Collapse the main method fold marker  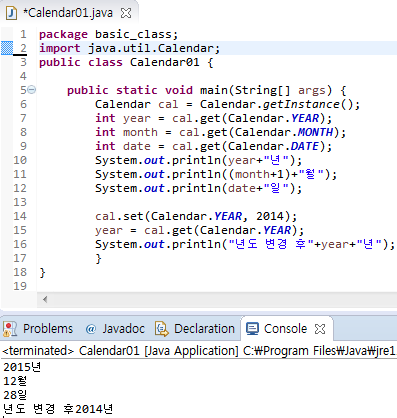(31, 90)
